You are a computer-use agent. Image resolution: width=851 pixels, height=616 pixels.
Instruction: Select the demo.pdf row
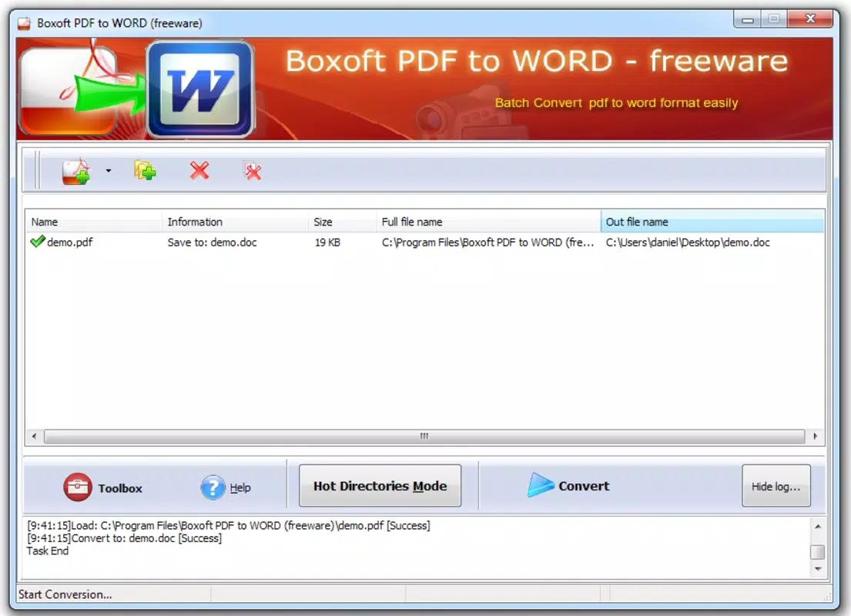(424, 243)
